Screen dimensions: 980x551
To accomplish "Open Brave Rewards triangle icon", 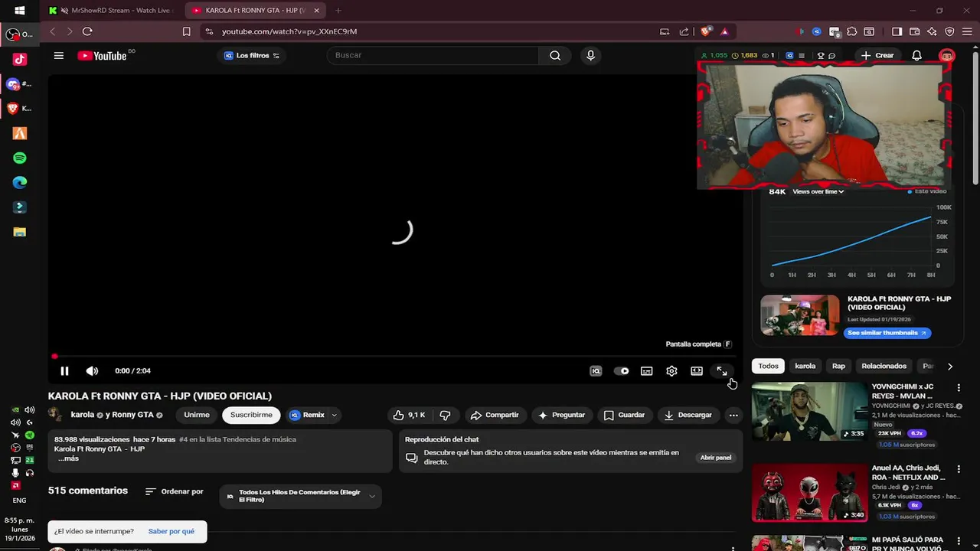I will point(724,31).
